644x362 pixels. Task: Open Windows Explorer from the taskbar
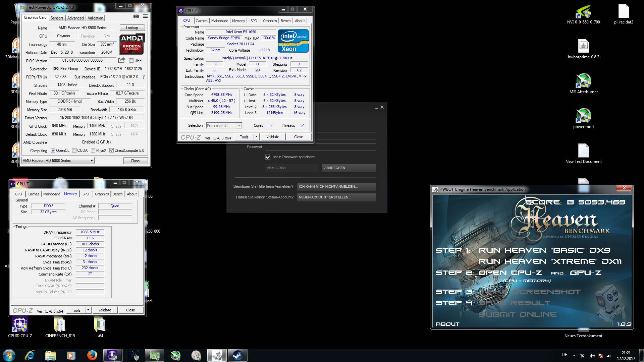click(50, 355)
